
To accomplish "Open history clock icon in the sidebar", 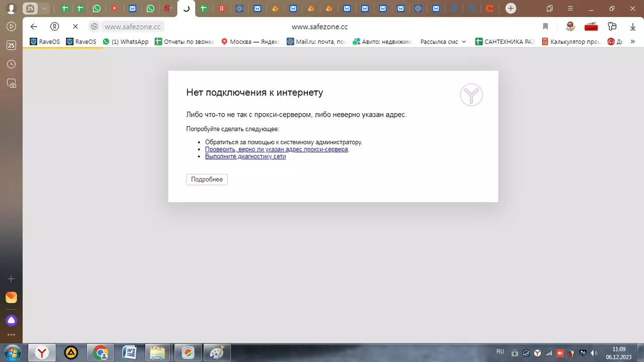I will click(x=11, y=64).
